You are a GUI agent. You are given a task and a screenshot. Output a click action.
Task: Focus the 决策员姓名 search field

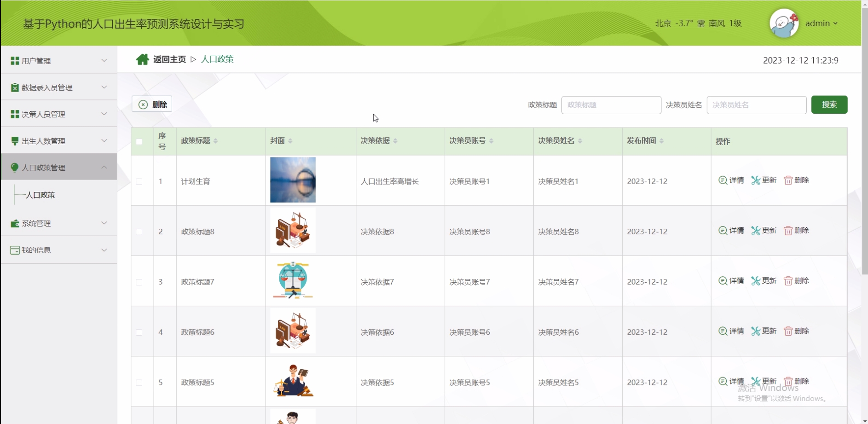click(757, 105)
